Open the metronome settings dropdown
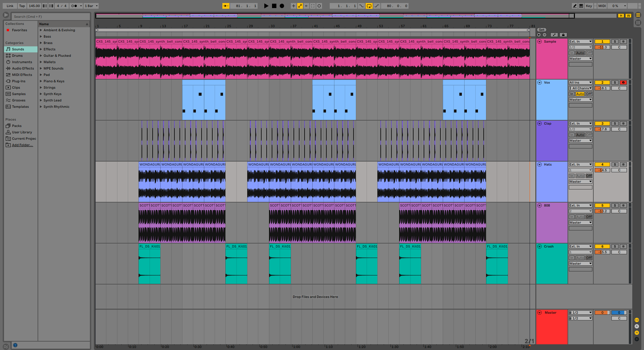The image size is (644, 350). [x=81, y=6]
